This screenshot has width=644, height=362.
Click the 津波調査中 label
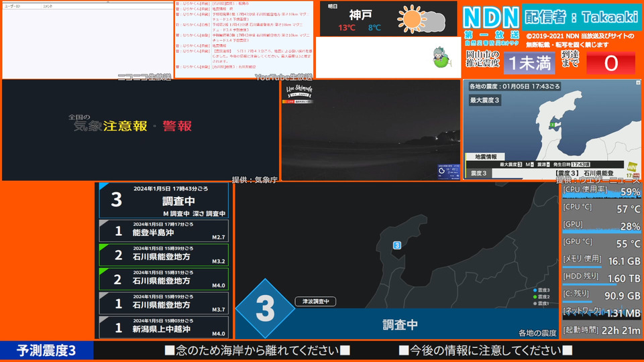[315, 301]
